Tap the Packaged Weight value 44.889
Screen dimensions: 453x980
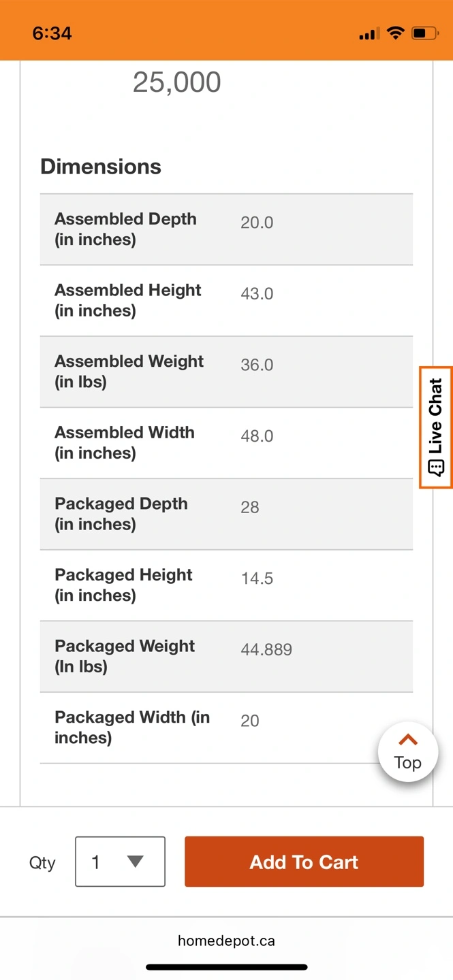click(x=266, y=650)
